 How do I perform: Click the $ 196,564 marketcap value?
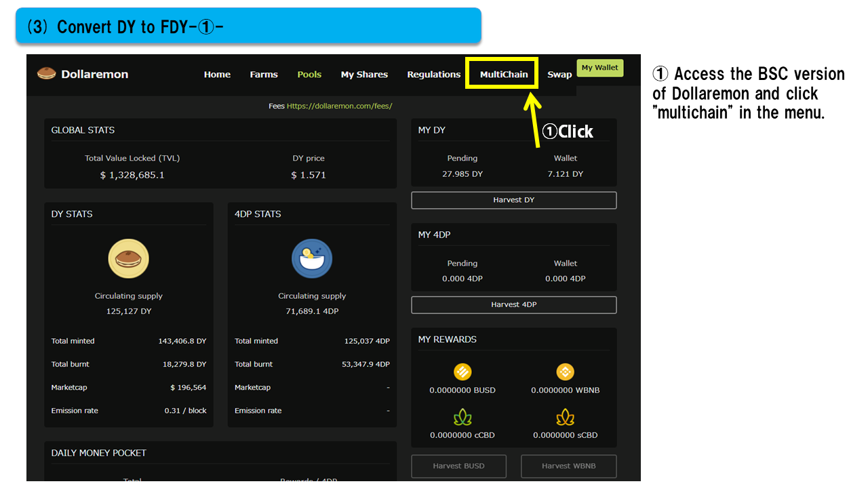coord(189,388)
